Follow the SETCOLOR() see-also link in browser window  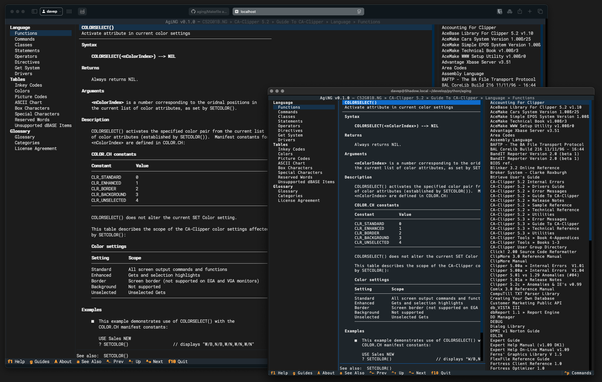(x=116, y=356)
